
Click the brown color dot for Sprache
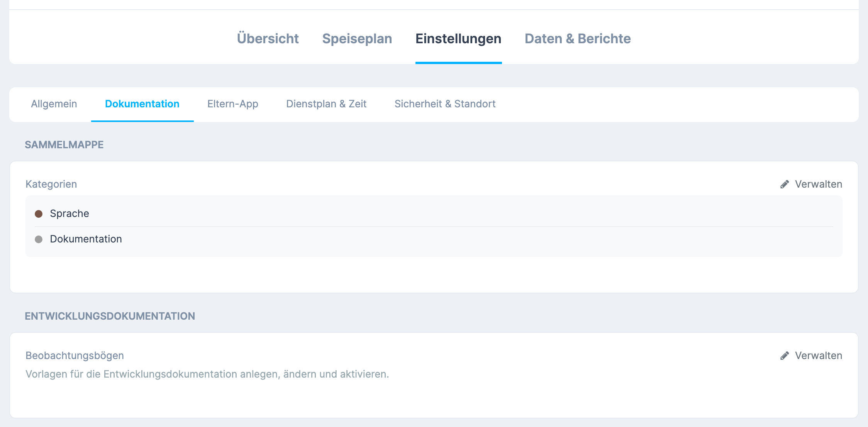[x=39, y=214]
